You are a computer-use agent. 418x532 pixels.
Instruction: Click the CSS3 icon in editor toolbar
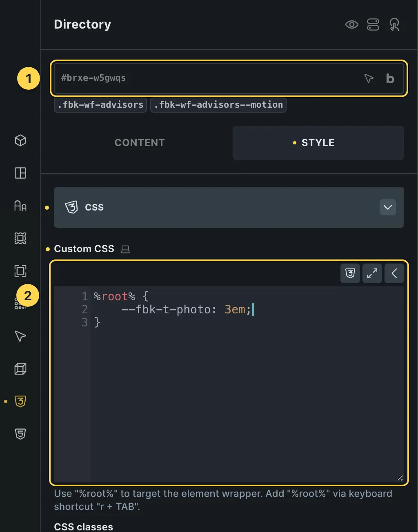[350, 273]
